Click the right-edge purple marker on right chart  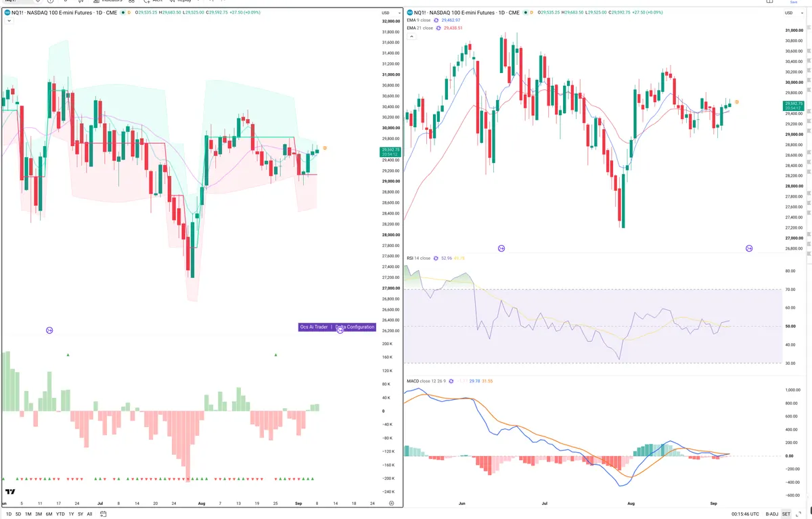(749, 249)
